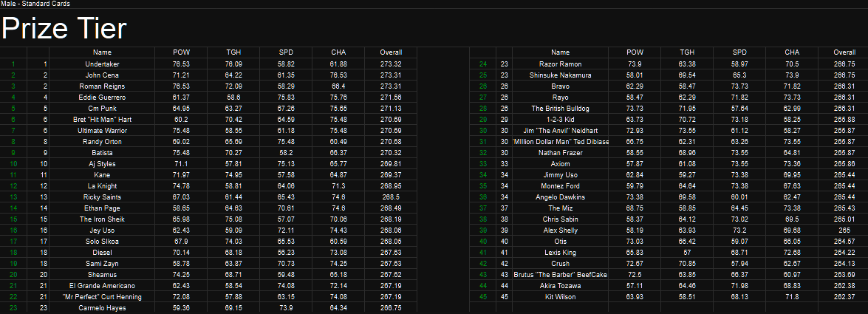Select the 'Lexis King' name cell
This screenshot has width=868, height=314.
point(560,253)
